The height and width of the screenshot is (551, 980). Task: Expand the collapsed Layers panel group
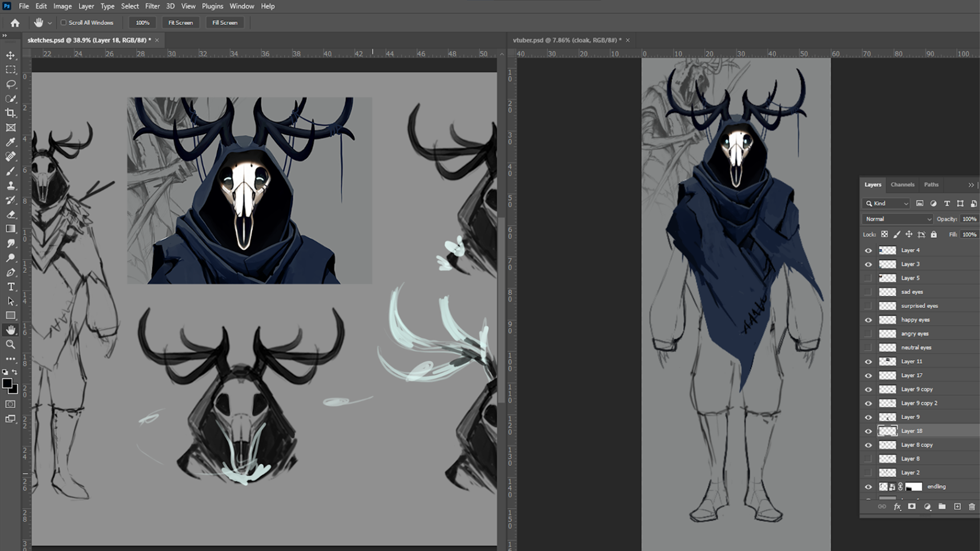click(971, 185)
